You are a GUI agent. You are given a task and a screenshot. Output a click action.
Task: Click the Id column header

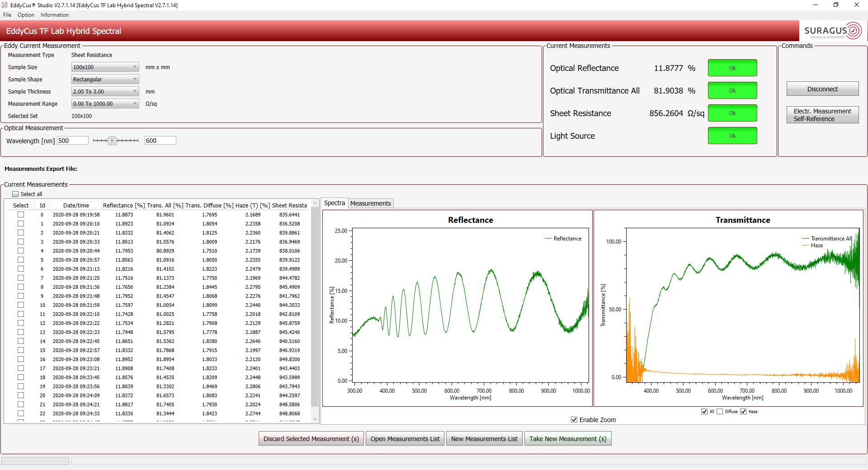[x=42, y=205]
